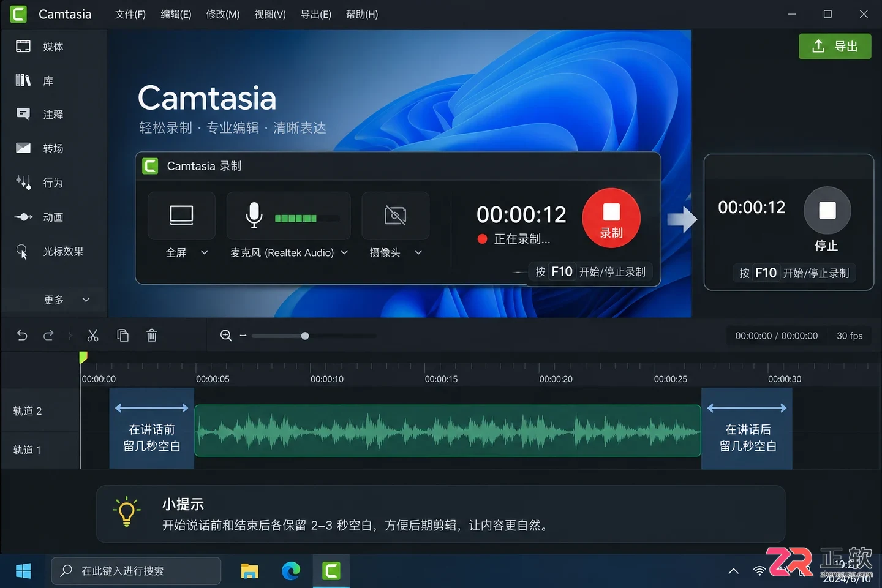Screen dimensions: 882x588
Task: Click the timeline zoom slider handle
Action: [305, 336]
